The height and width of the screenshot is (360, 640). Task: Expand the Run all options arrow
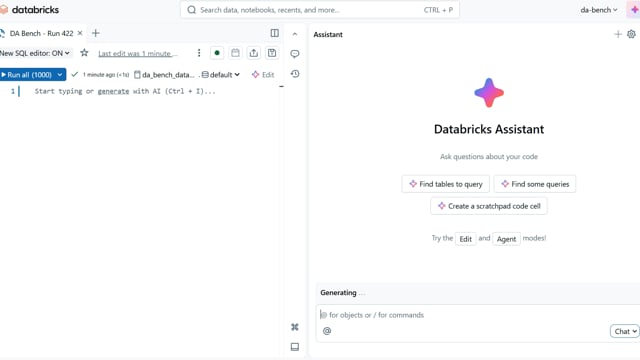pos(60,75)
